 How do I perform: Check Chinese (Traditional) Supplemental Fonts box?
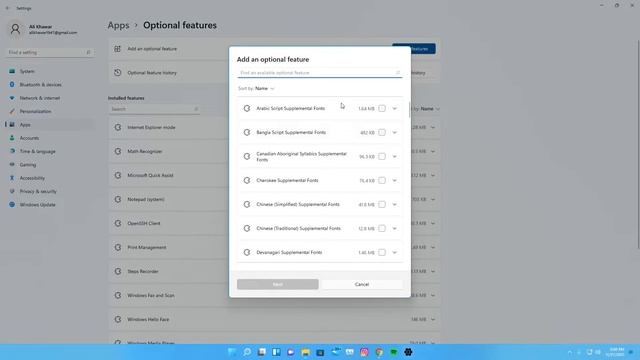[382, 229]
